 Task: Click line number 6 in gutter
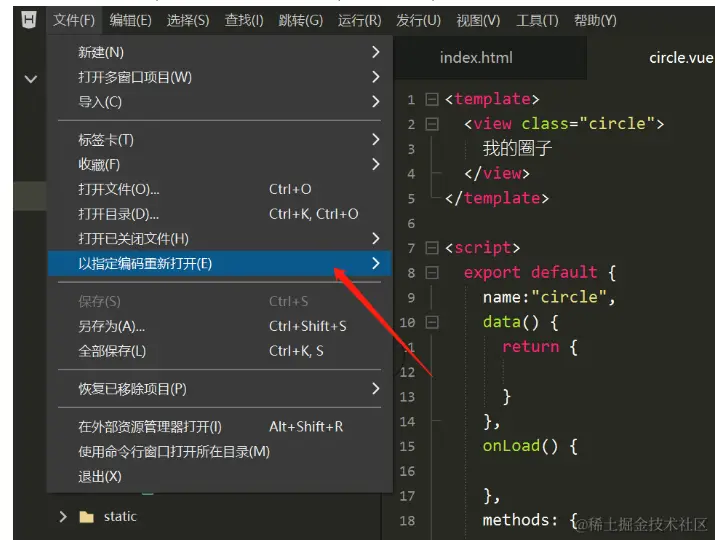tap(411, 223)
